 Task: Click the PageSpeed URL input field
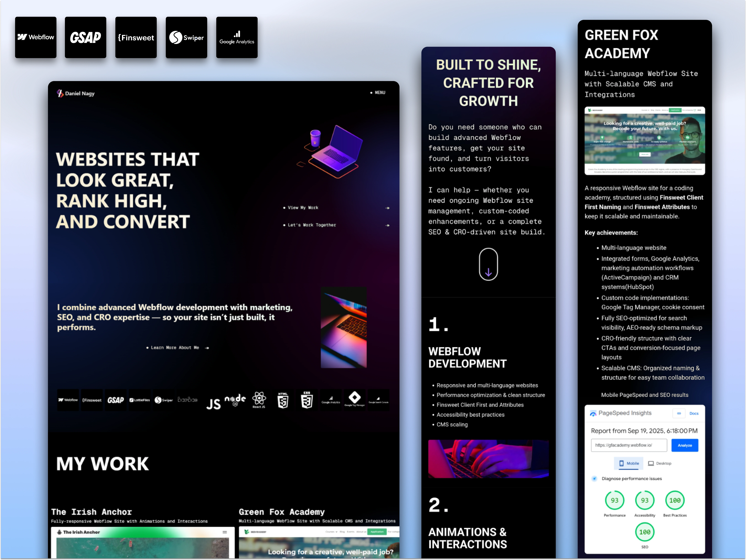click(629, 445)
